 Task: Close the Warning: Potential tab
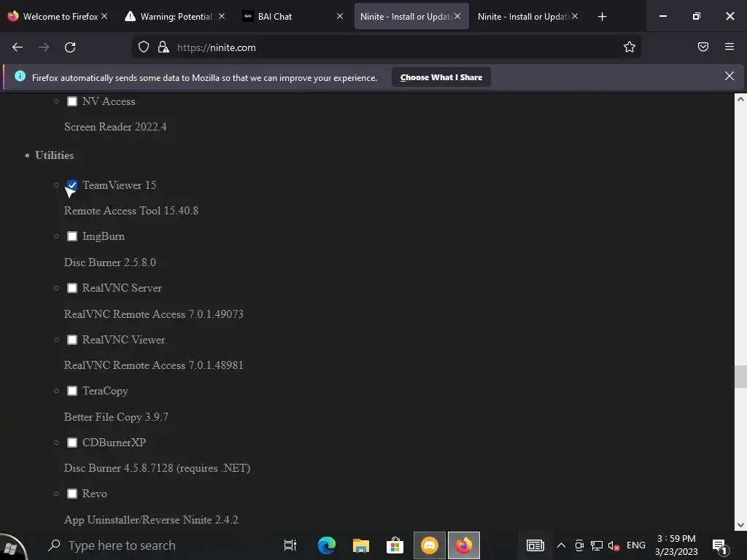[x=222, y=16]
